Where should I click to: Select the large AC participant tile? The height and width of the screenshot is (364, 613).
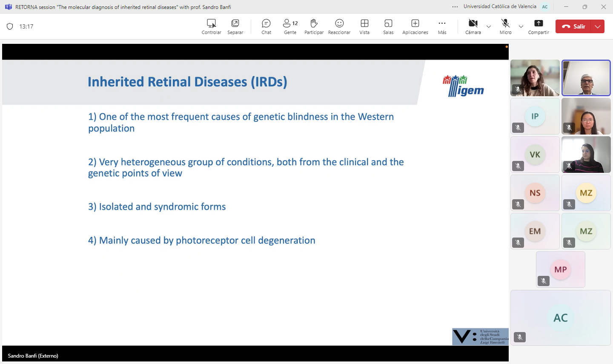click(x=561, y=318)
